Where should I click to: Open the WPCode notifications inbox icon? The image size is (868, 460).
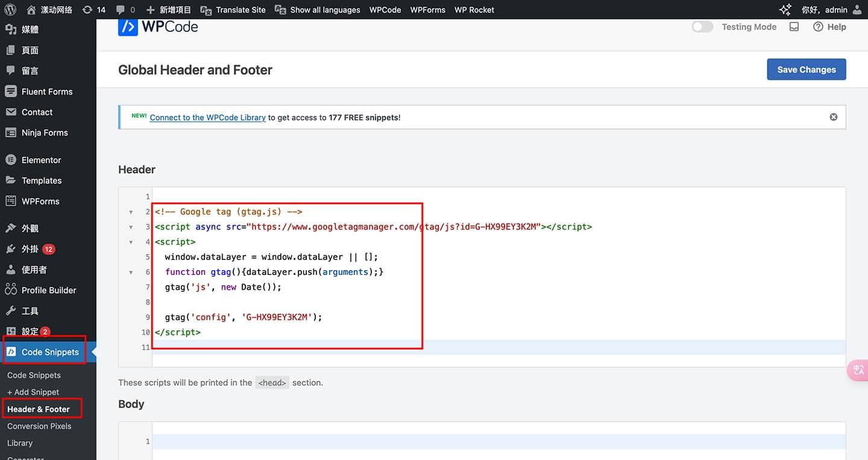[x=794, y=27]
